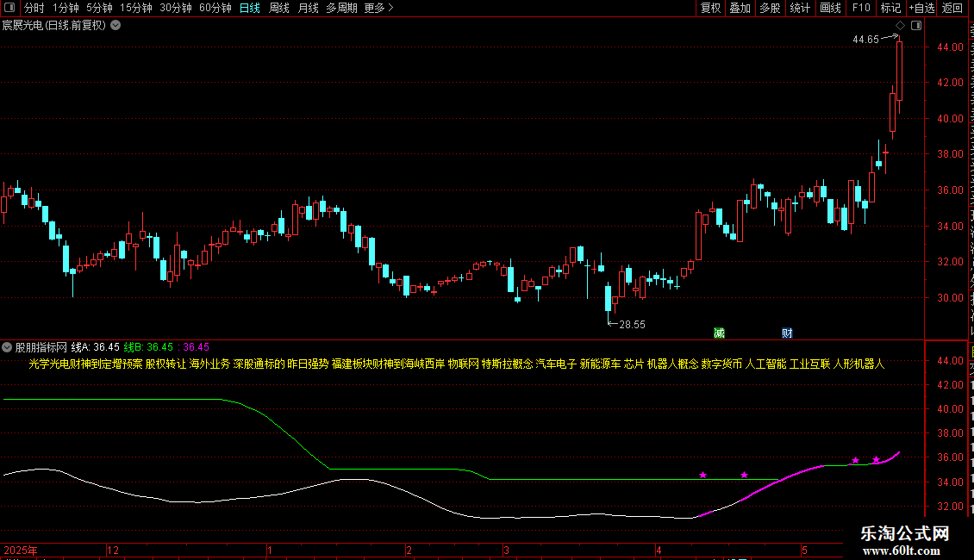Click the green 线B: 36.45 indicator value
This screenshot has height=560, width=974.
148,347
